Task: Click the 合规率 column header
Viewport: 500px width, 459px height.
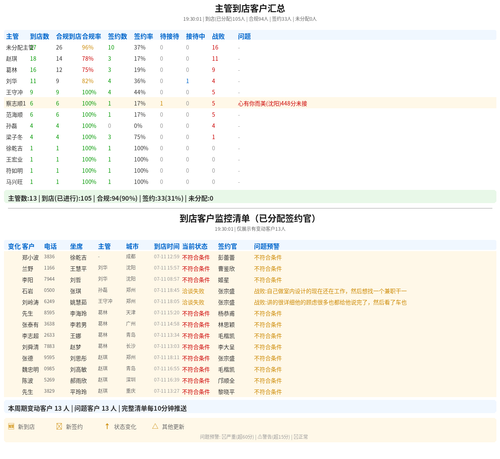Action: pos(92,36)
